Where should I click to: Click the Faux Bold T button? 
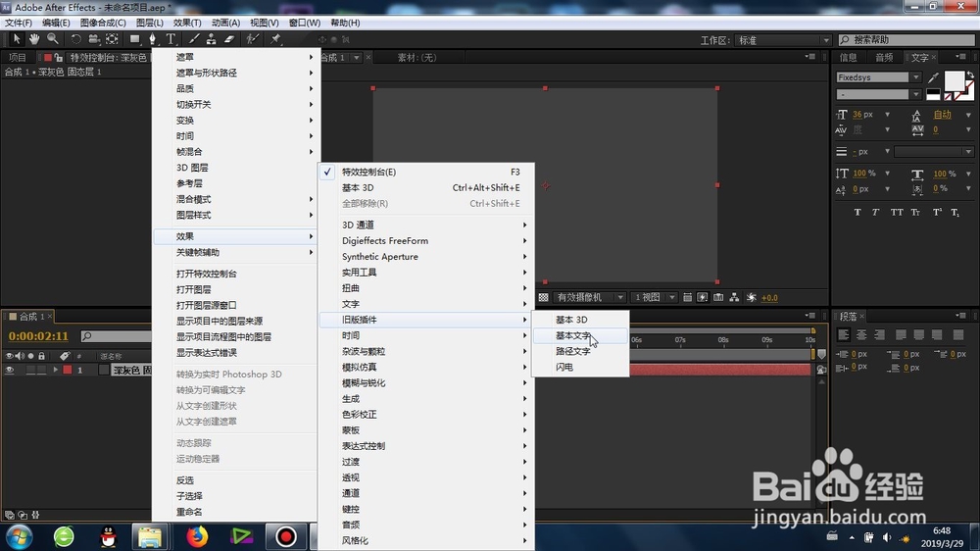point(857,212)
